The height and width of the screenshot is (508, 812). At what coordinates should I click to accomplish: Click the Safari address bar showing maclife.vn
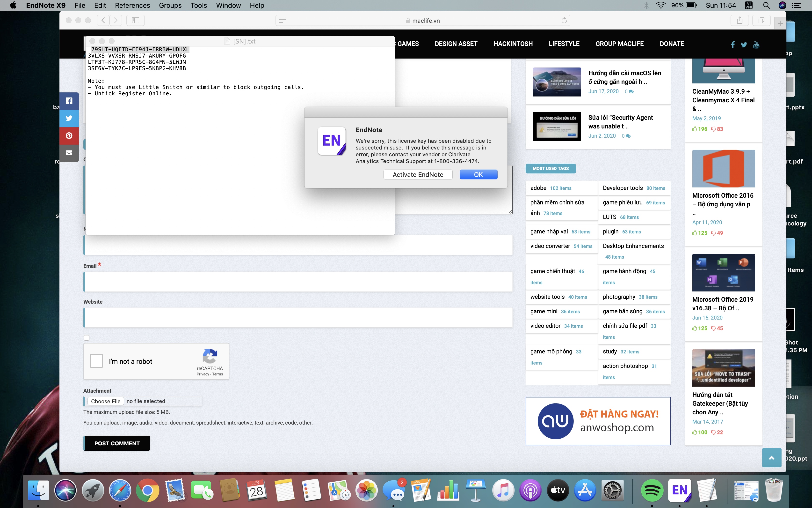click(423, 21)
